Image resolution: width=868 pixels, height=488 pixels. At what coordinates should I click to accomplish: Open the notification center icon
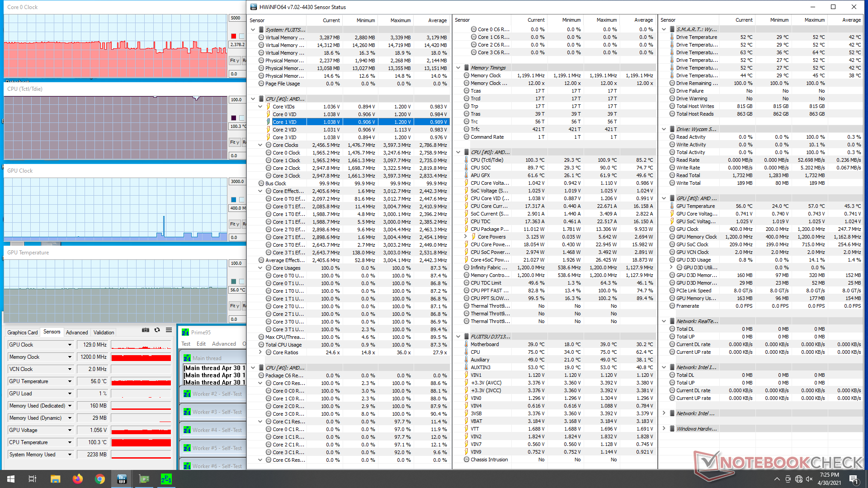coord(854,479)
